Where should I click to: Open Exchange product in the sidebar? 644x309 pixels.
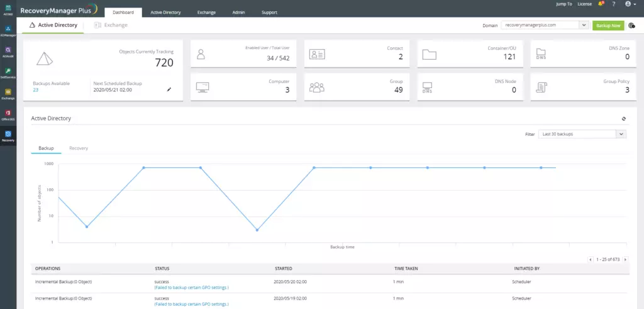coord(8,94)
